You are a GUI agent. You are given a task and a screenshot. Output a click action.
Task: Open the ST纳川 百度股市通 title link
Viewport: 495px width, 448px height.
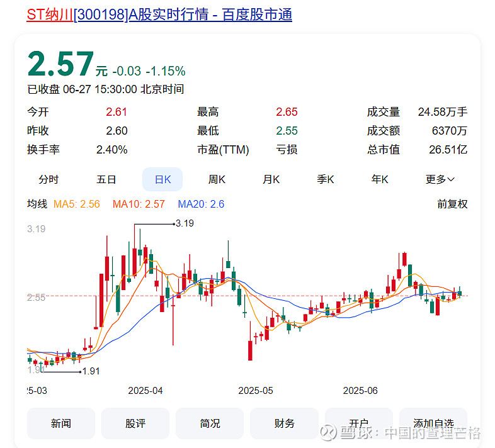click(159, 14)
